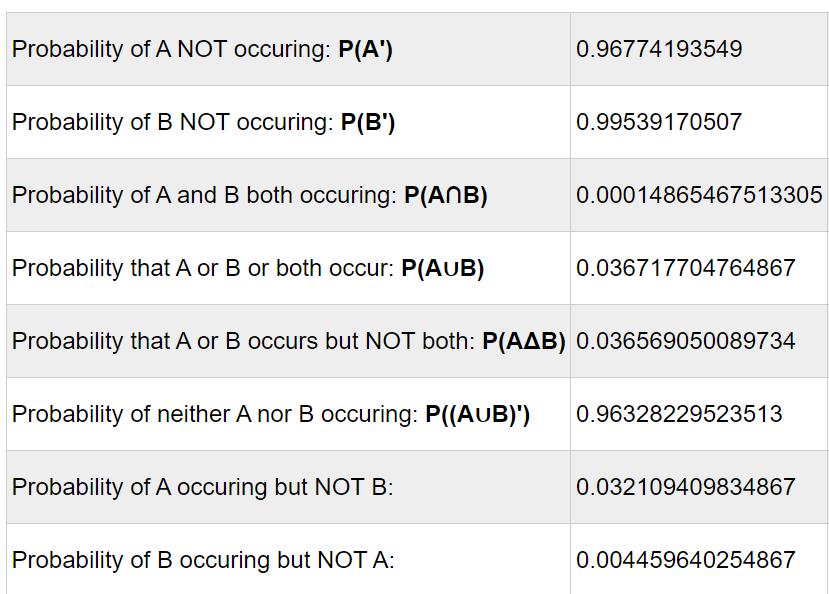
Task: Select the value 0.99539170507
Action: click(x=659, y=122)
